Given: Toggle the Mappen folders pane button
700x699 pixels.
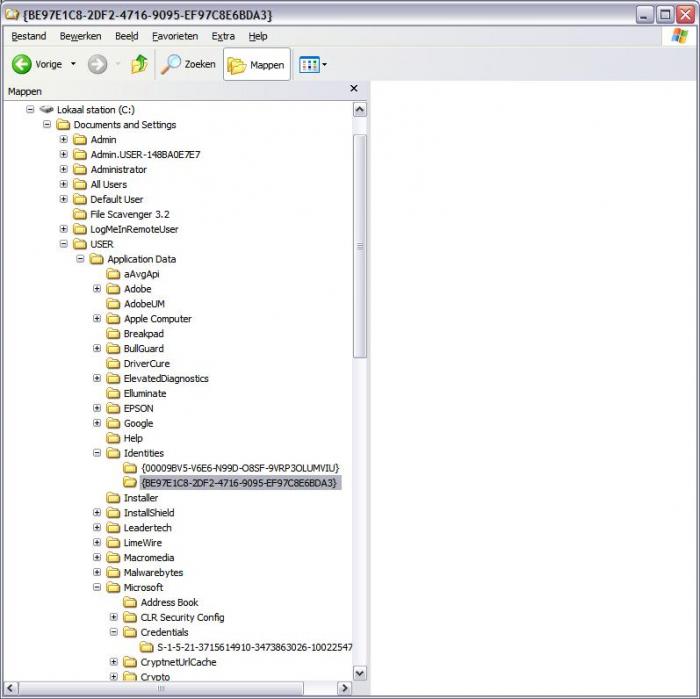Looking at the screenshot, I should [x=257, y=65].
